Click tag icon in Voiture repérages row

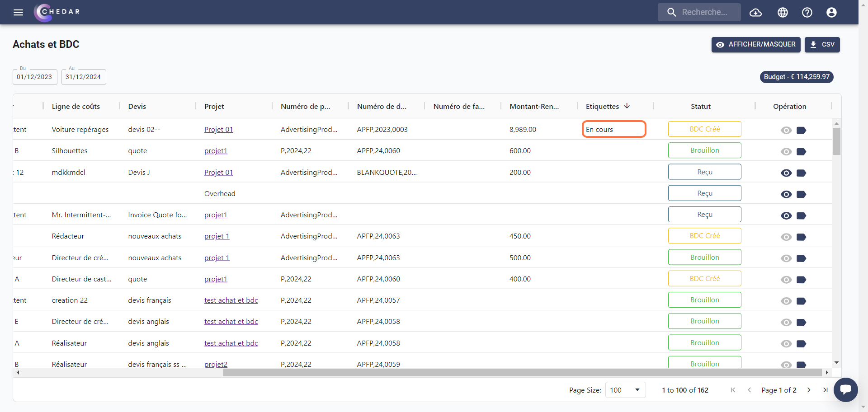click(x=801, y=130)
